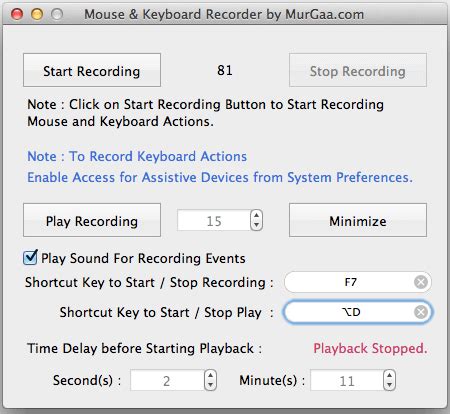Clear the Start / Stop Play shortcut
This screenshot has height=414, width=450.
pyautogui.click(x=421, y=312)
